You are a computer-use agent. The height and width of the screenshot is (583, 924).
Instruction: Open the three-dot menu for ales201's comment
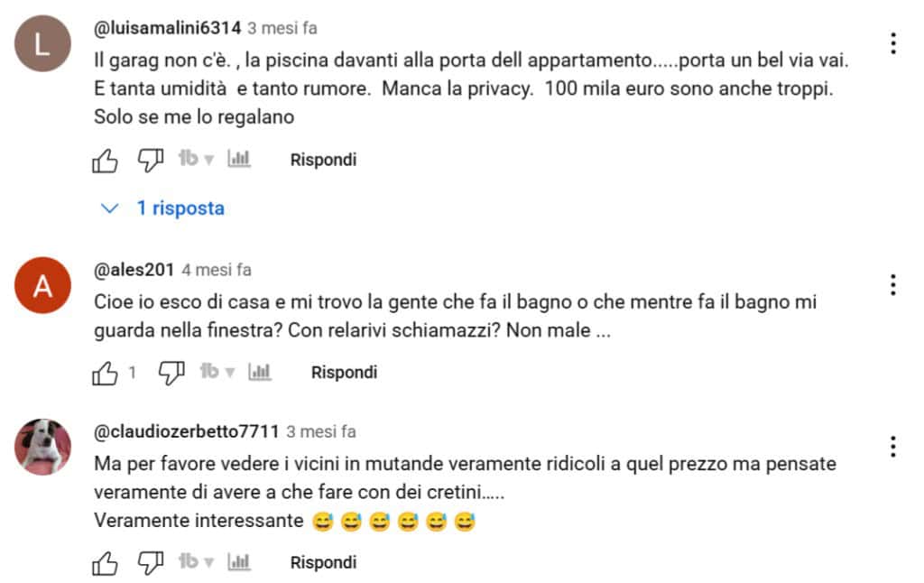point(893,285)
